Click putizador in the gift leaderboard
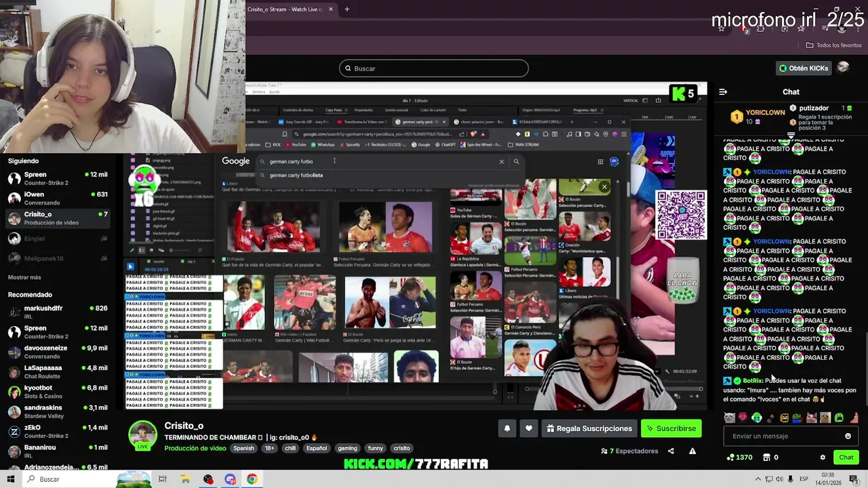Viewport: 868px width, 488px height. (x=814, y=108)
